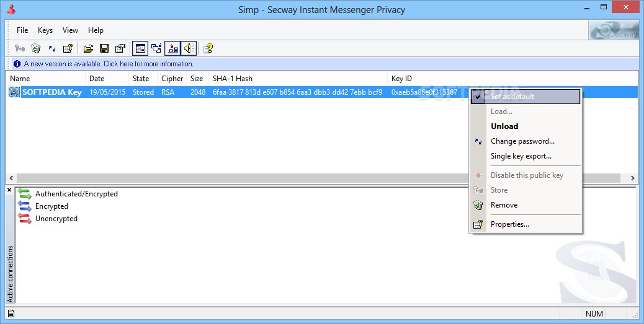Click the help question mark toolbar icon
644x324 pixels.
[x=208, y=49]
